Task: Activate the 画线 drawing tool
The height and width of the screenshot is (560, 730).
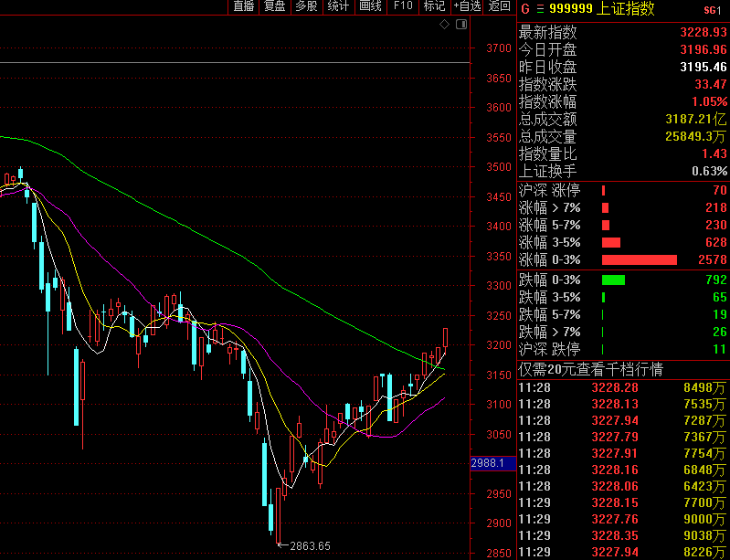Action: point(370,6)
